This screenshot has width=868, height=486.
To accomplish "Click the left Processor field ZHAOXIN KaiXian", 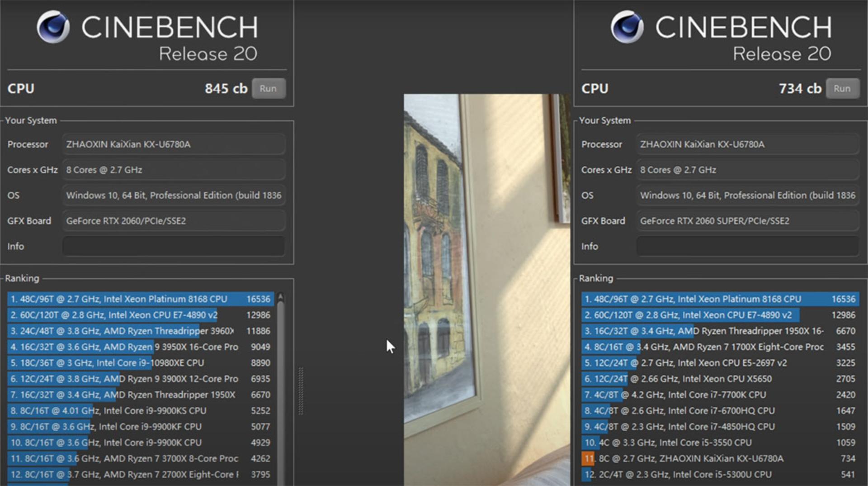I will tap(174, 144).
